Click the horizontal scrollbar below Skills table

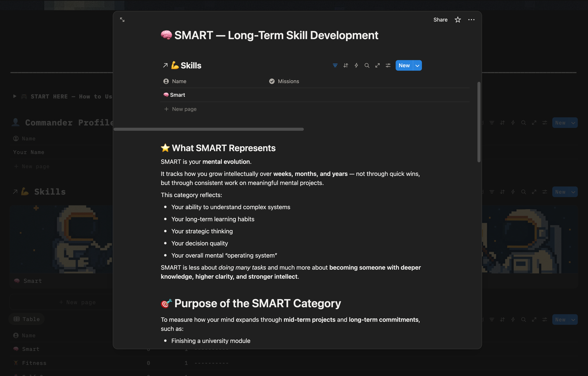(x=209, y=129)
